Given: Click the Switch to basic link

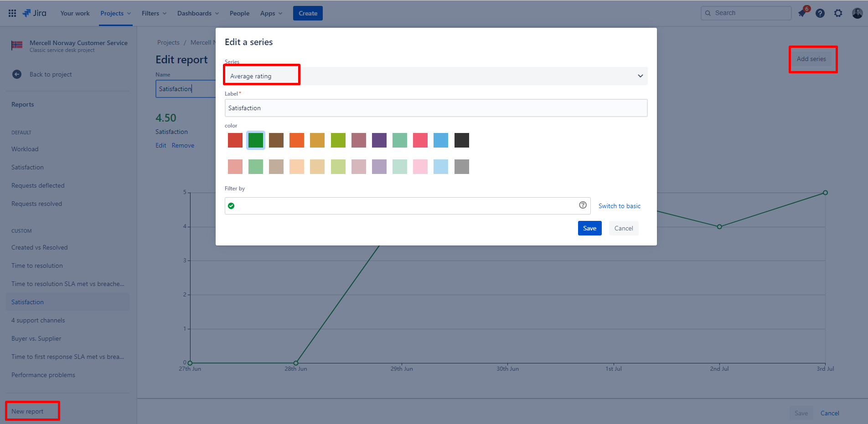Looking at the screenshot, I should coord(619,205).
